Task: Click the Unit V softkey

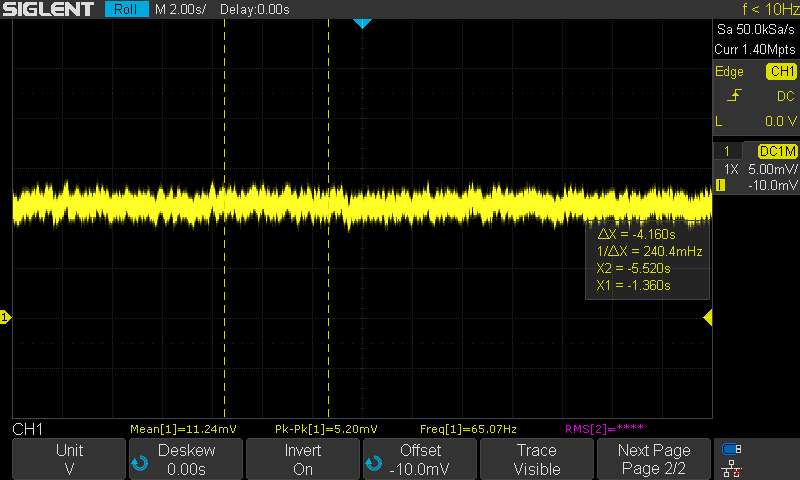Action: coord(69,459)
